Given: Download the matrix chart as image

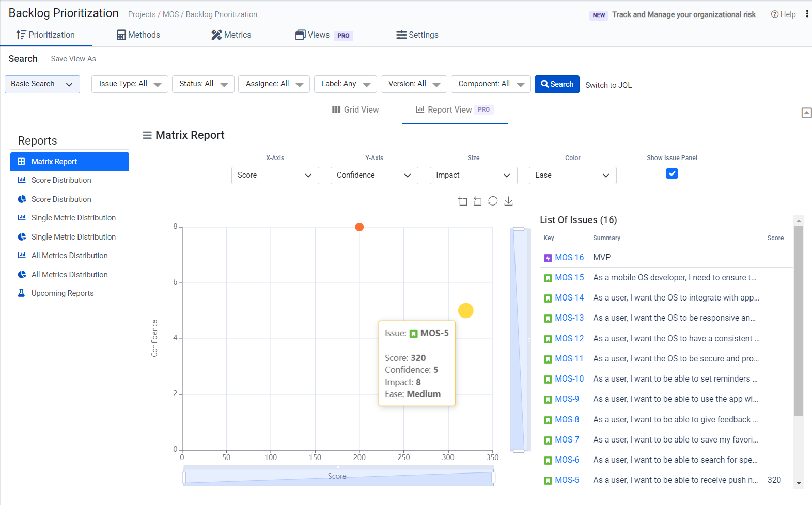Looking at the screenshot, I should [x=508, y=201].
